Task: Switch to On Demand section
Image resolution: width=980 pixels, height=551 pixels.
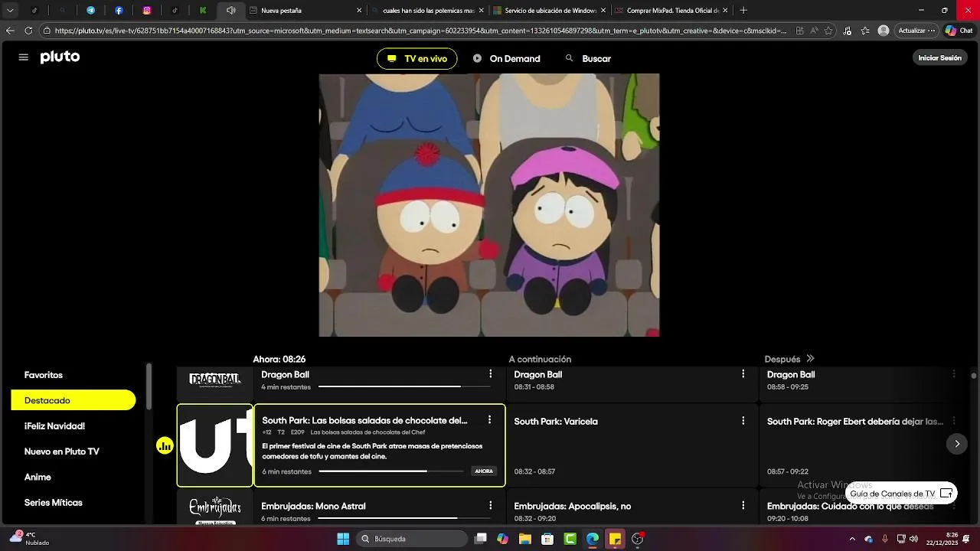Action: coord(507,59)
